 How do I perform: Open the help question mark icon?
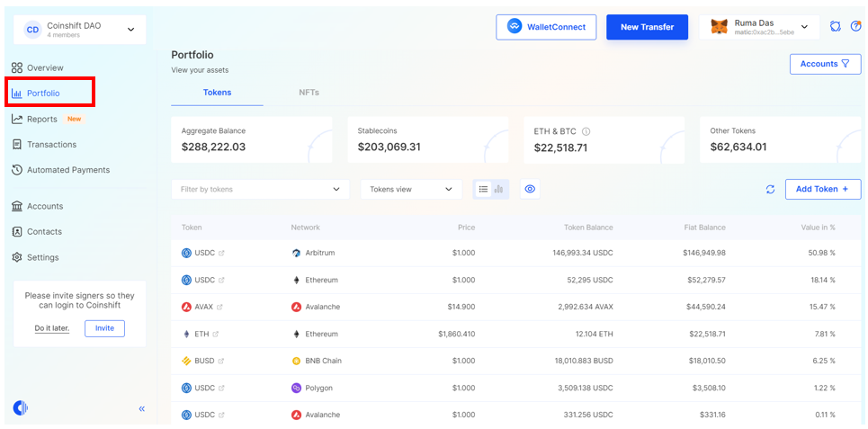coord(855,27)
